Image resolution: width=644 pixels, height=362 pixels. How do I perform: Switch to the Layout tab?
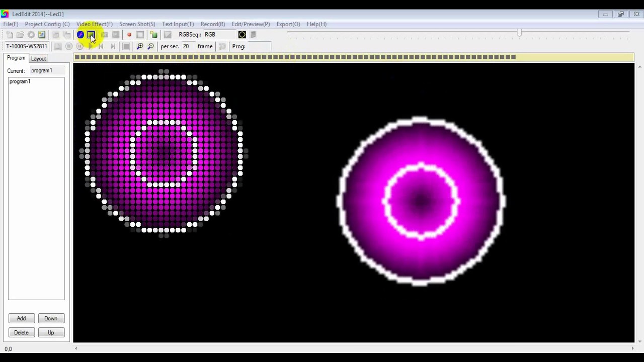pyautogui.click(x=38, y=59)
